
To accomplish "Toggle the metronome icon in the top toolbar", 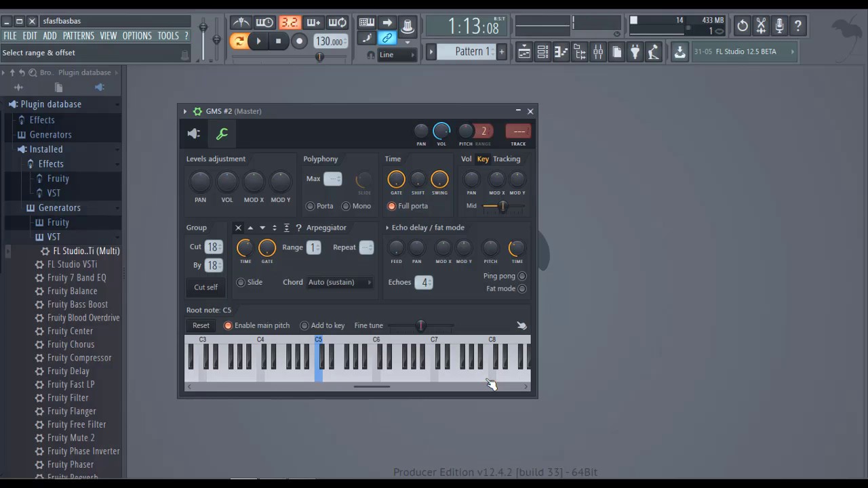I will coord(241,22).
